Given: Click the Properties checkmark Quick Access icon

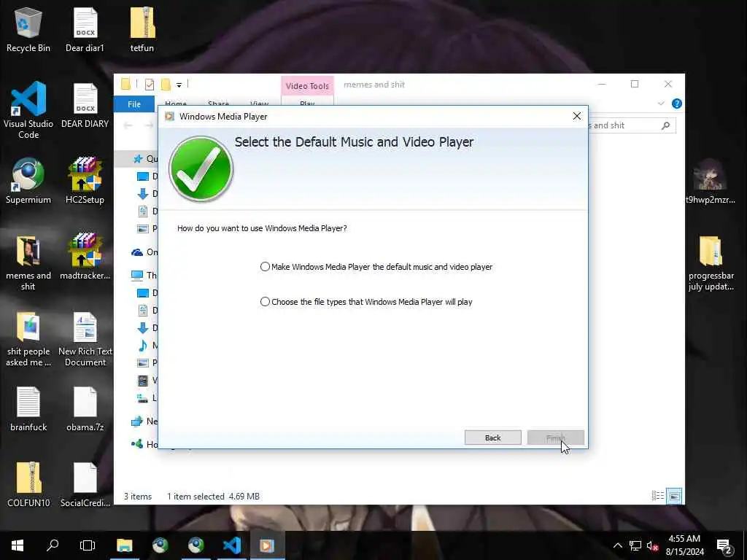Looking at the screenshot, I should click(149, 85).
